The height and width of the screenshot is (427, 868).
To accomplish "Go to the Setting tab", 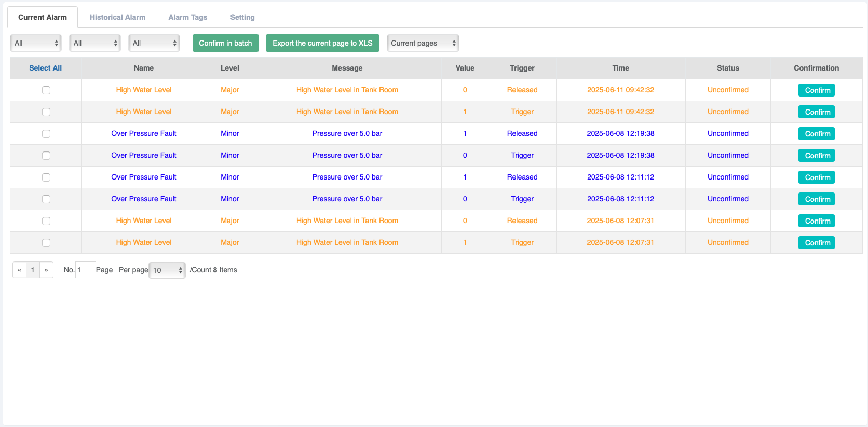I will click(242, 17).
